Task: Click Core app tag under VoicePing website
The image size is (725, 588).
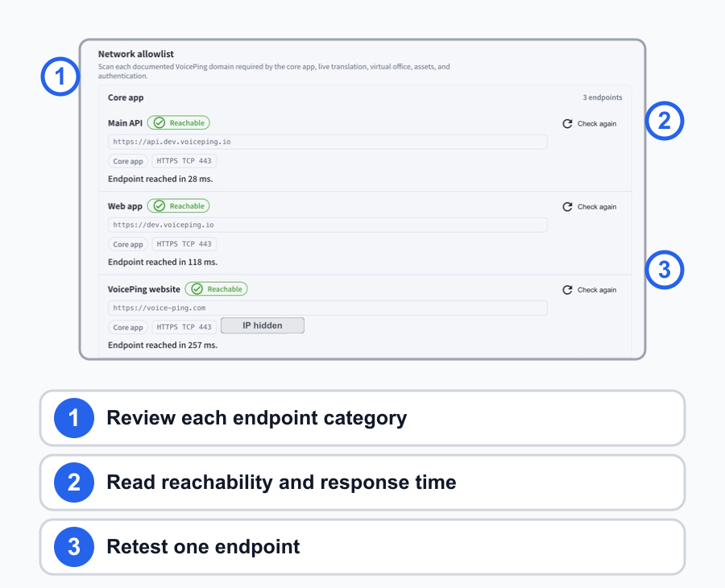Action: (128, 327)
